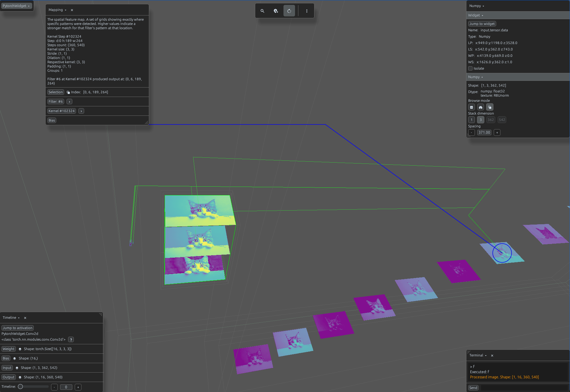Expand the Kernel #102324 chevron
570x392 pixels.
point(81,111)
